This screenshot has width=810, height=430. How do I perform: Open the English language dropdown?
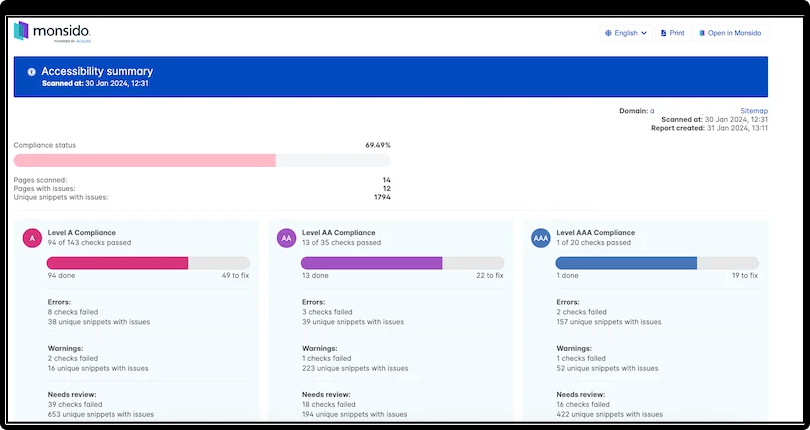pos(626,33)
